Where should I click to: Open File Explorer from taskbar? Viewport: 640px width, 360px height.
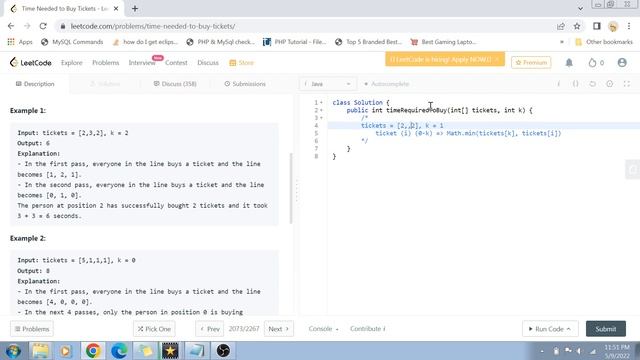click(40, 351)
